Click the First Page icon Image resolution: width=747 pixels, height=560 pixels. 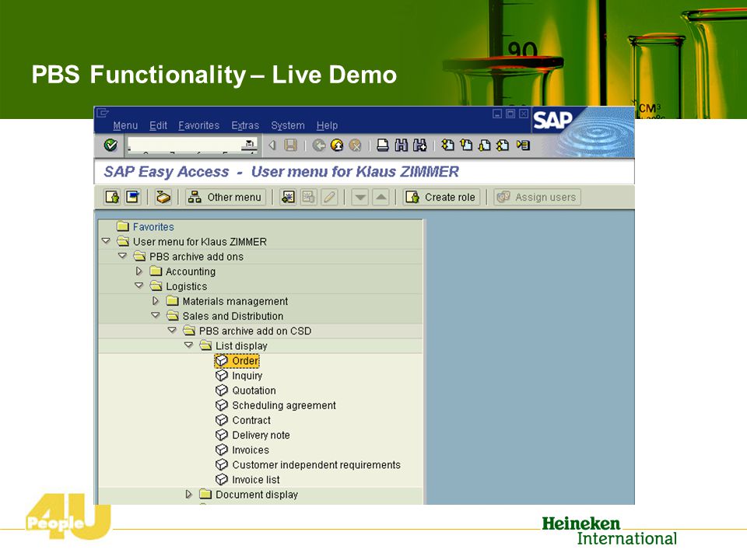coord(447,145)
